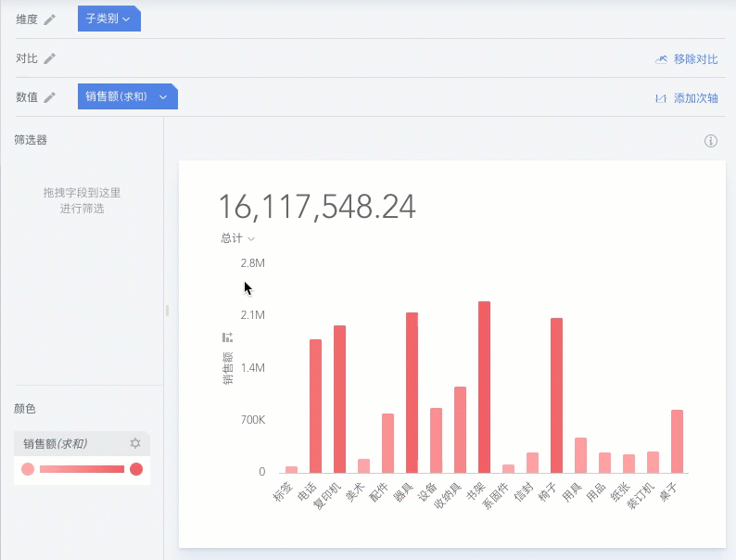The width and height of the screenshot is (736, 560).
Task: Click the 收纳具 bar in the chart
Action: (460, 429)
